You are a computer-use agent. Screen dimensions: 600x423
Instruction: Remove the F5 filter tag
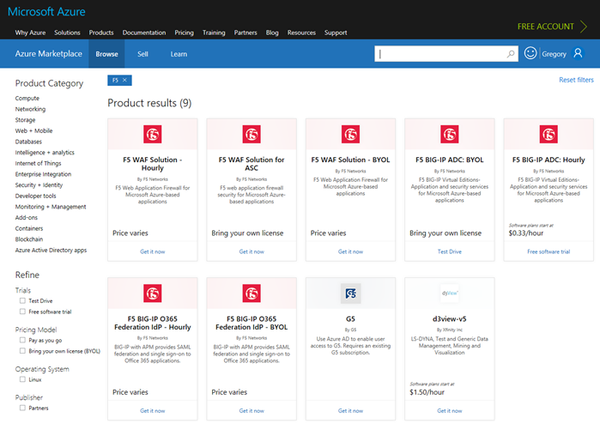[128, 78]
